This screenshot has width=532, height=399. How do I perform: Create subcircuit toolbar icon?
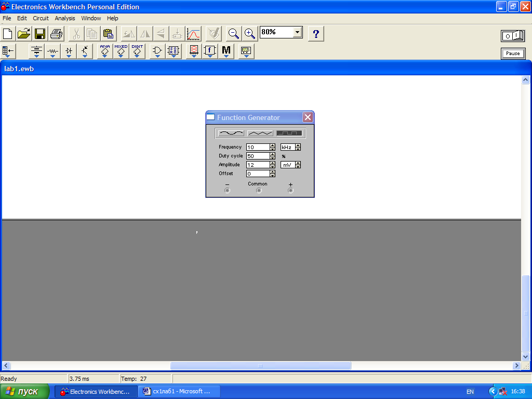177,34
